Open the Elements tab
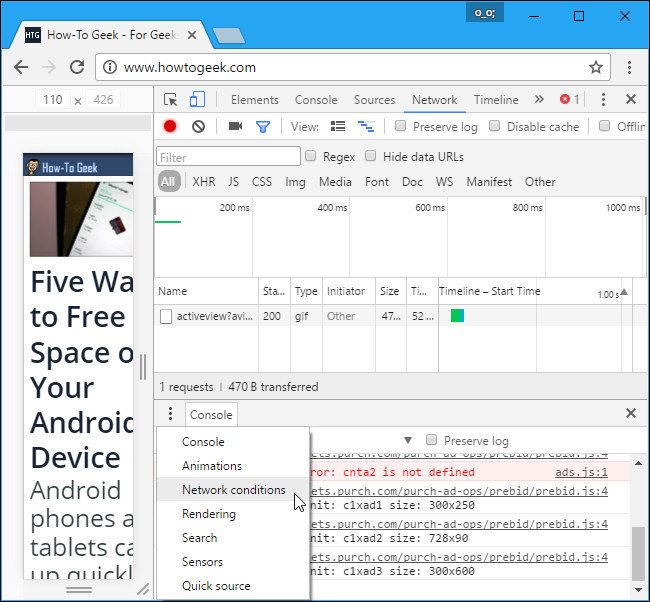650x602 pixels. point(255,100)
